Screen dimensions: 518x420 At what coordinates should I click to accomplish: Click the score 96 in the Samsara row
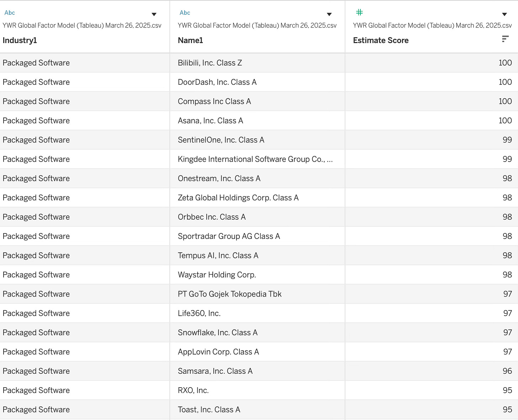tap(507, 371)
